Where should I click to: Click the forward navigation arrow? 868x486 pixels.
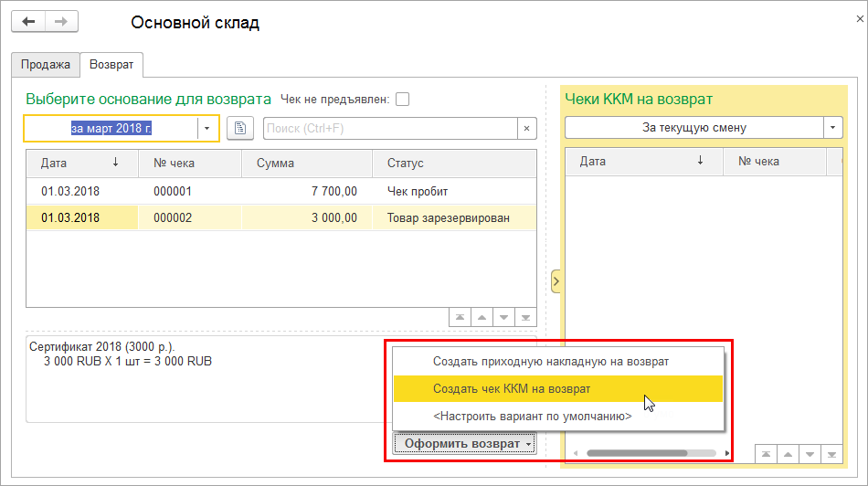coord(61,22)
